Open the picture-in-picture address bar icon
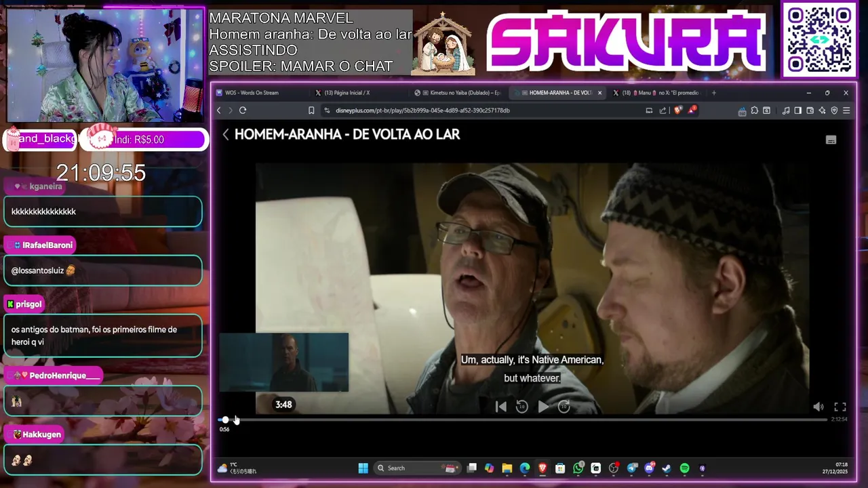The height and width of the screenshot is (488, 868). coord(649,110)
